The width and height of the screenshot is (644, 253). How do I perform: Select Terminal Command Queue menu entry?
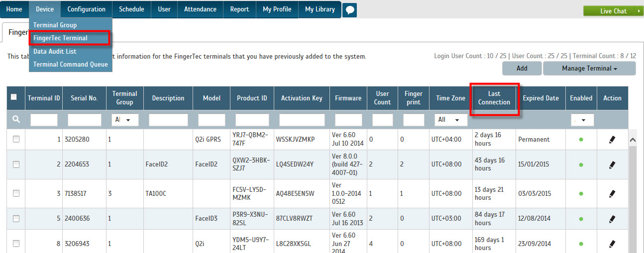coord(71,64)
